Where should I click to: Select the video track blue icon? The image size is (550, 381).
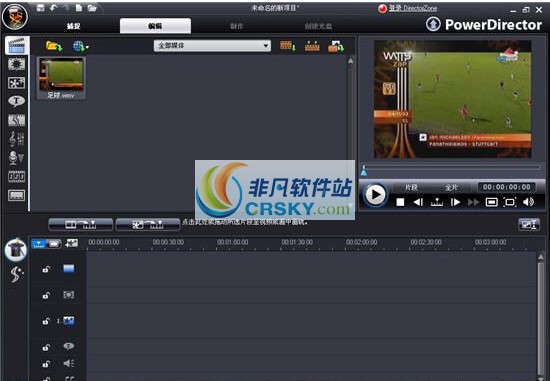(69, 269)
